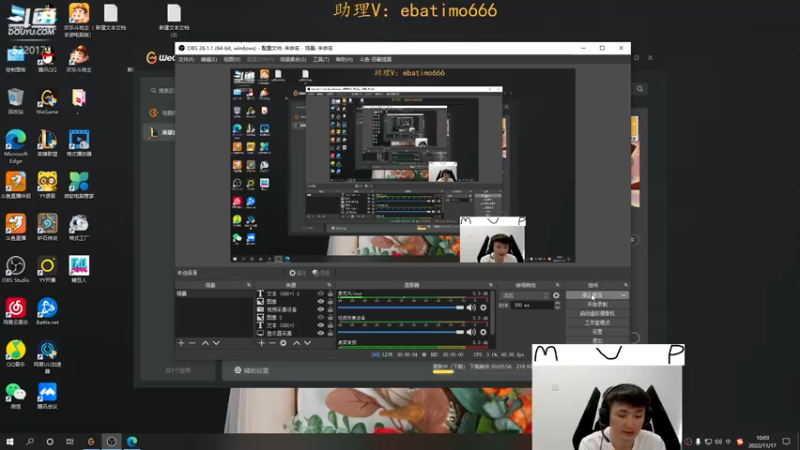The height and width of the screenshot is (450, 800).
Task: Open League of Legends desktop shortcut
Action: (x=47, y=143)
